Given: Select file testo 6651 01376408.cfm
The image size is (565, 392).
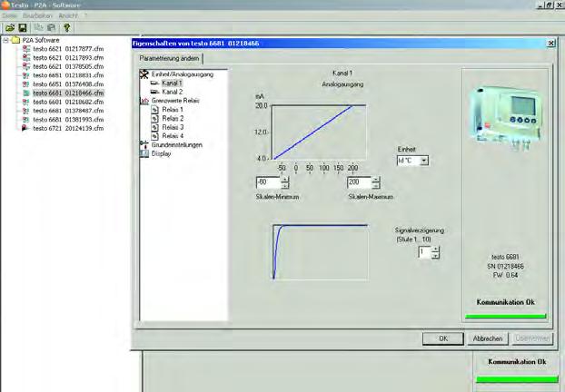Looking at the screenshot, I should click(x=68, y=83).
